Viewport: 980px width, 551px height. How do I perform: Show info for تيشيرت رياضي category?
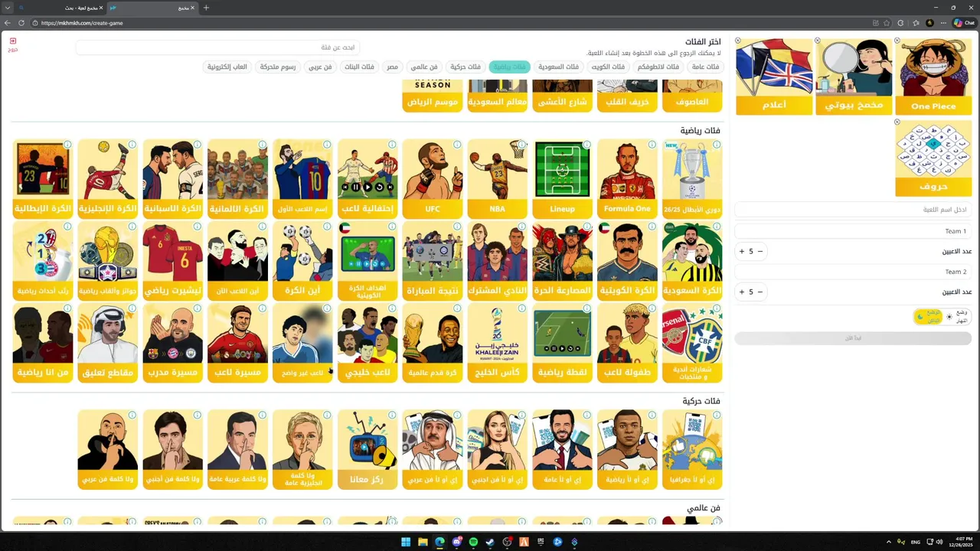pyautogui.click(x=198, y=227)
